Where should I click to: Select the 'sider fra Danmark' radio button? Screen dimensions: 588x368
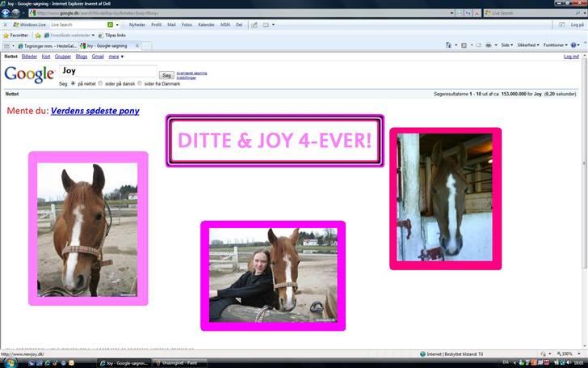[140, 83]
